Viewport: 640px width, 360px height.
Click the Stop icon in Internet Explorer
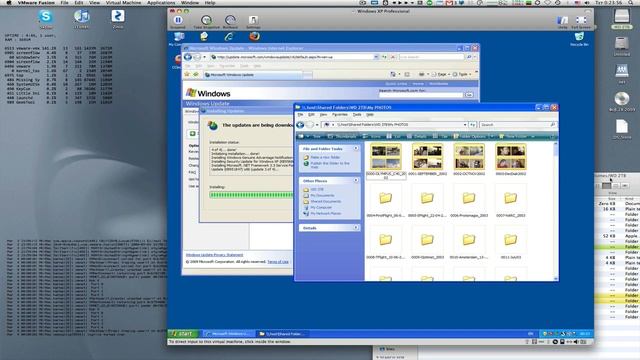click(392, 57)
